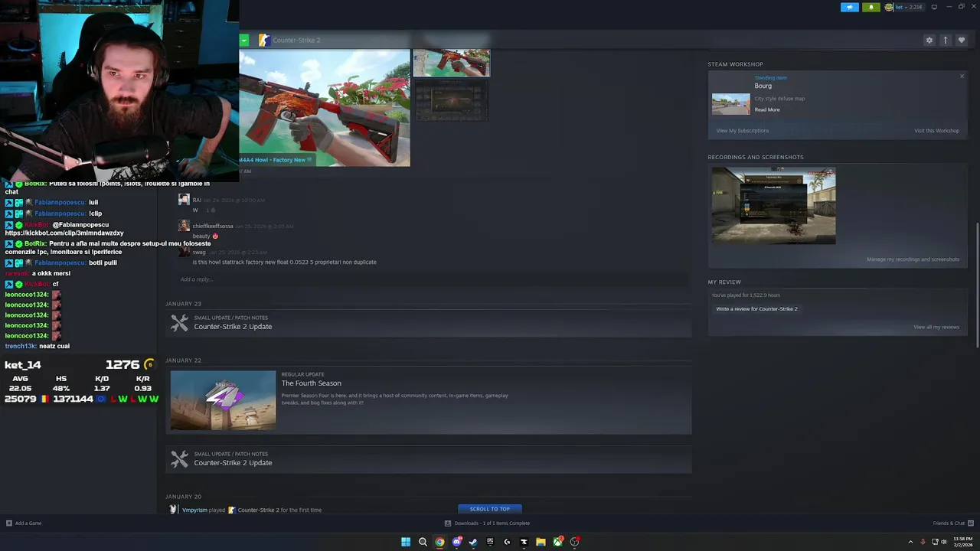Viewport: 980px width, 551px height.
Task: Open swag commenter profile name
Action: [x=199, y=252]
